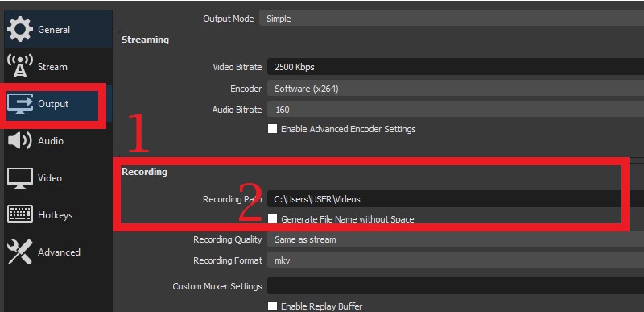Click the Video Bitrate label
The image size is (644, 312).
coord(237,67)
